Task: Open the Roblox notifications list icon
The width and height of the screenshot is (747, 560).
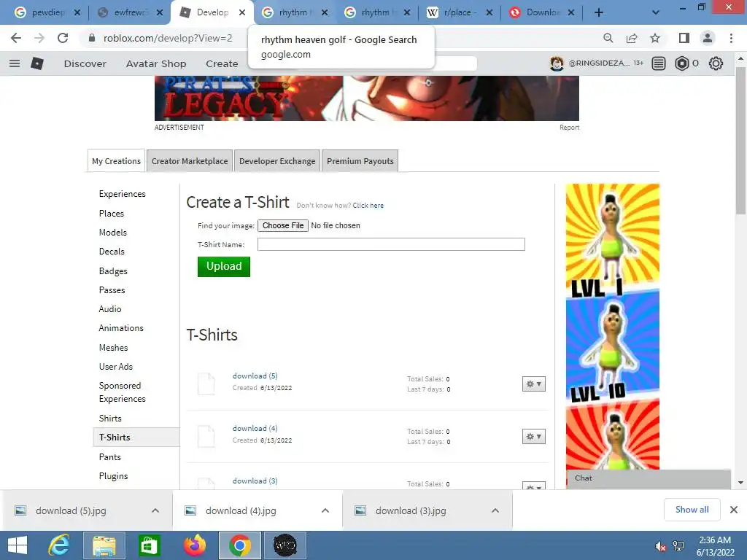Action: [659, 63]
